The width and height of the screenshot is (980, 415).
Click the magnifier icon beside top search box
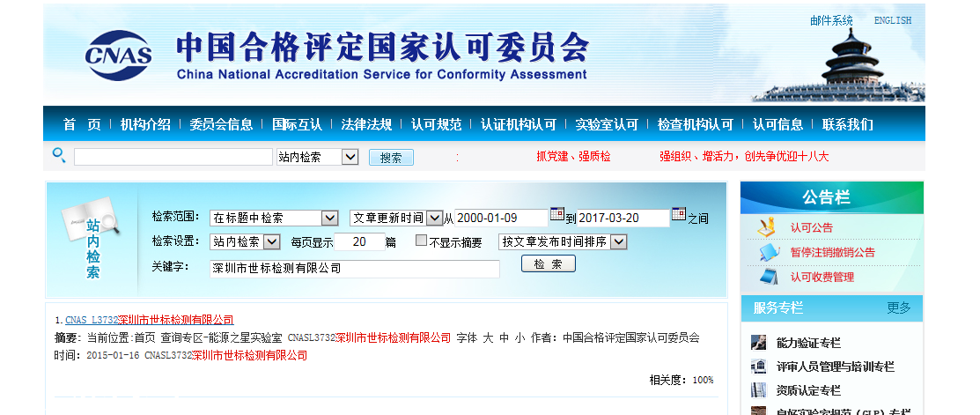coord(59,155)
